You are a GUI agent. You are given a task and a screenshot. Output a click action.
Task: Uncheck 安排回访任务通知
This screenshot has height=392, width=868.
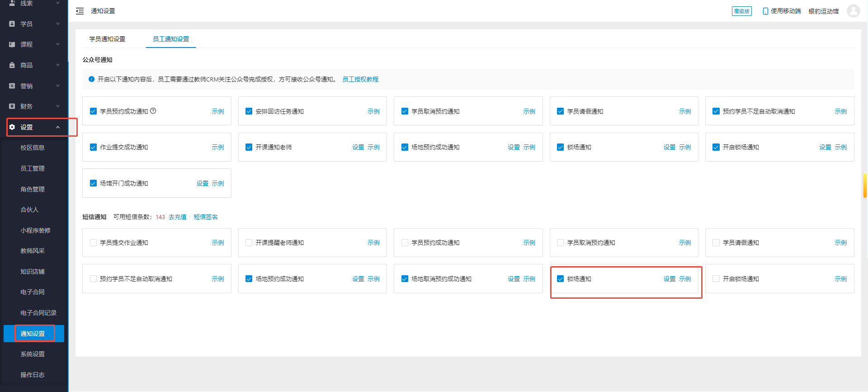coord(249,111)
